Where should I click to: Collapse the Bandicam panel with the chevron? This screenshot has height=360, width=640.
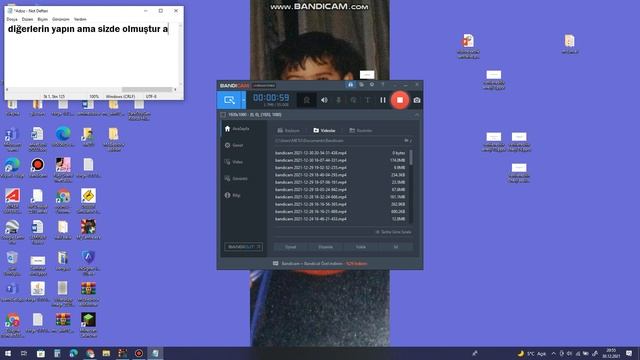pyautogui.click(x=417, y=115)
